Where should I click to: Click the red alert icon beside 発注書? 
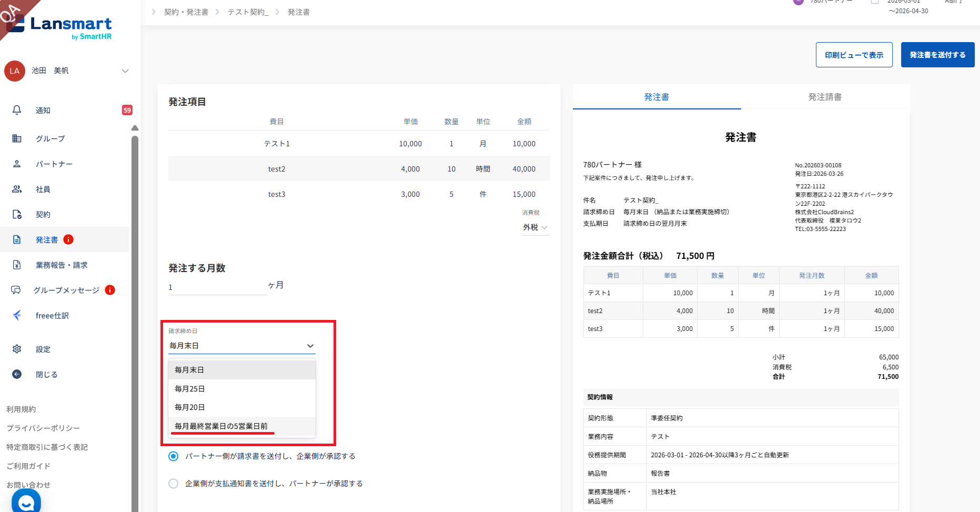point(68,239)
